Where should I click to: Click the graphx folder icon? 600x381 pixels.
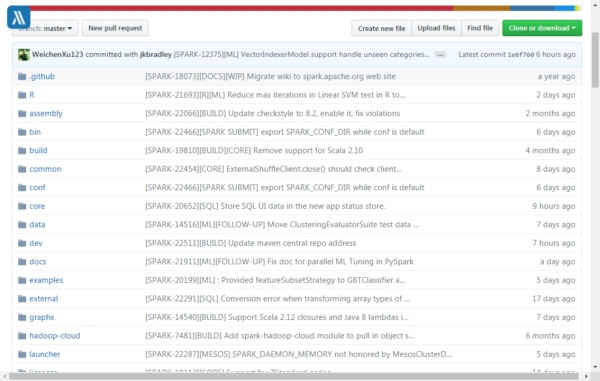(x=22, y=318)
